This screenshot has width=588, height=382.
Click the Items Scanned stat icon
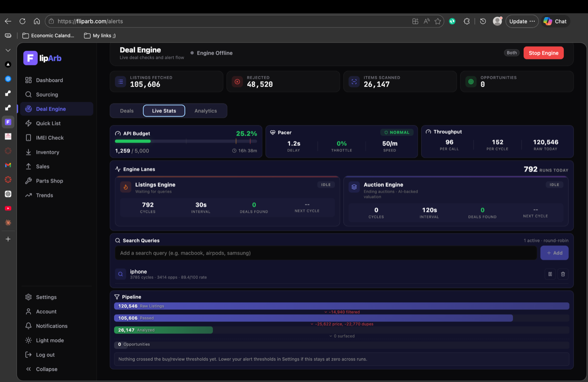point(354,81)
